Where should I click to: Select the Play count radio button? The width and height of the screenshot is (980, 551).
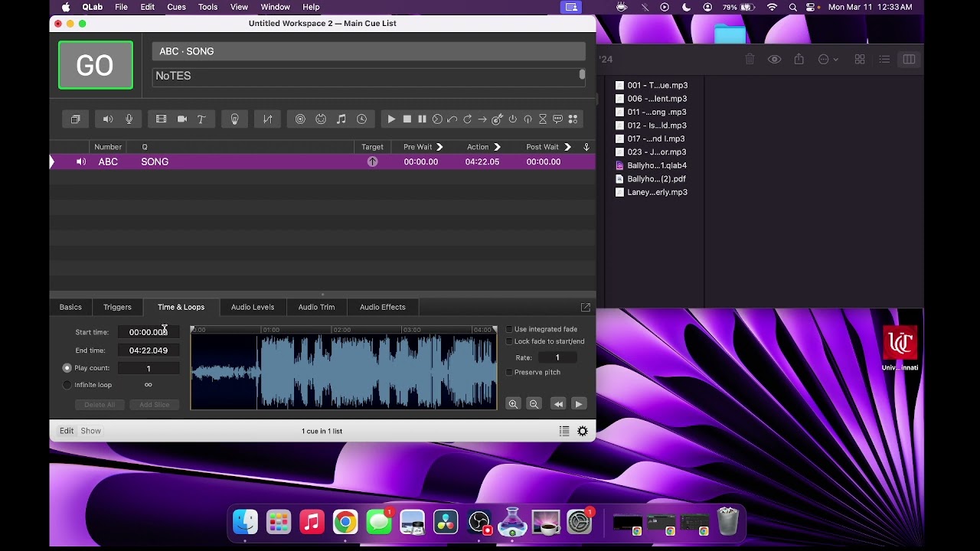pos(67,368)
